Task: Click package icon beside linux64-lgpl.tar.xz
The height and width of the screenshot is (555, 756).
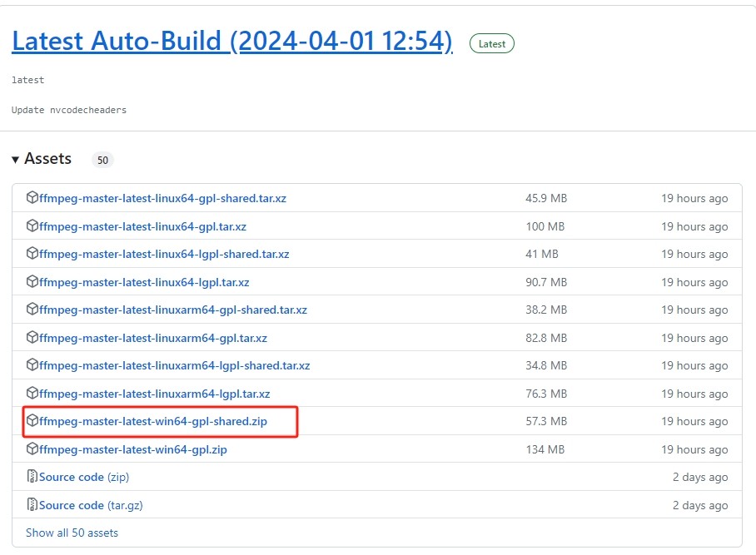Action: (x=32, y=281)
